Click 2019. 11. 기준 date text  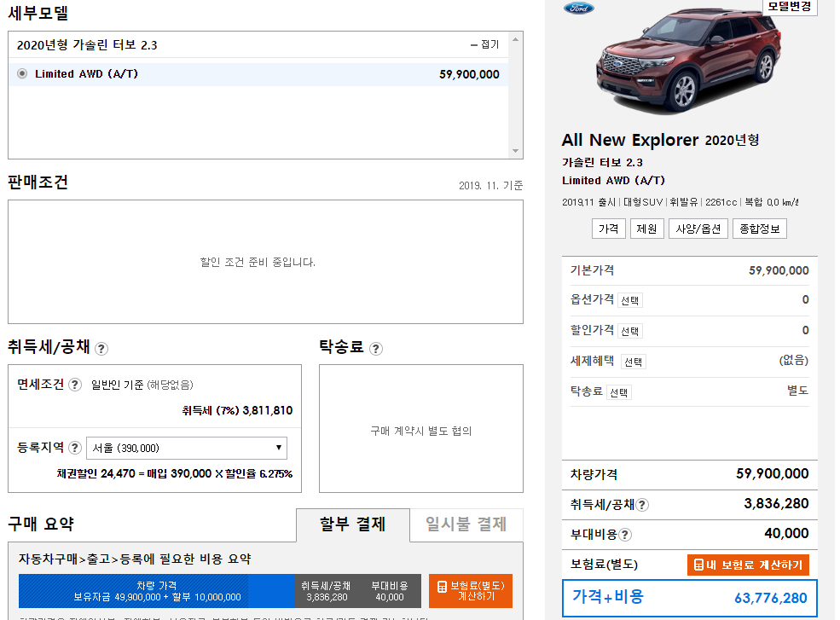tap(490, 185)
